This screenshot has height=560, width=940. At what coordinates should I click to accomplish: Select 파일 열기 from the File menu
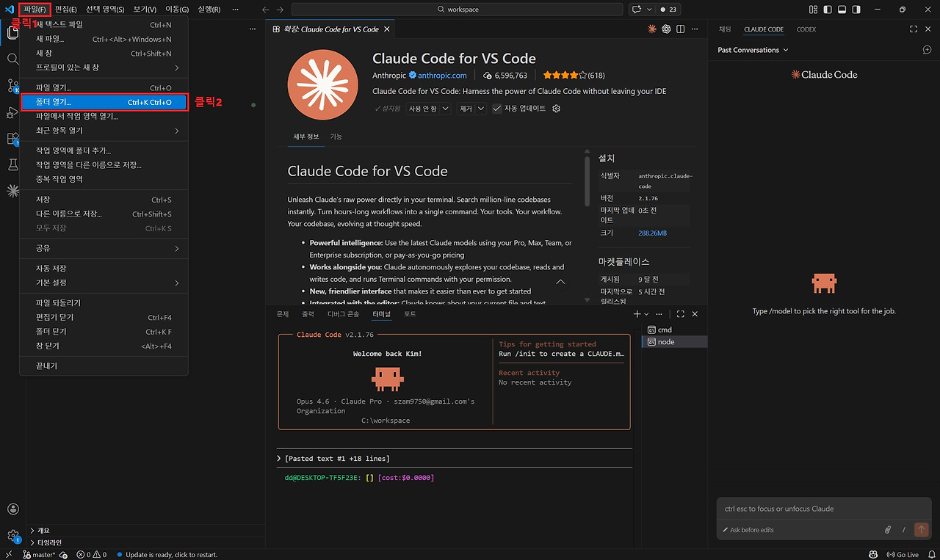tap(104, 88)
